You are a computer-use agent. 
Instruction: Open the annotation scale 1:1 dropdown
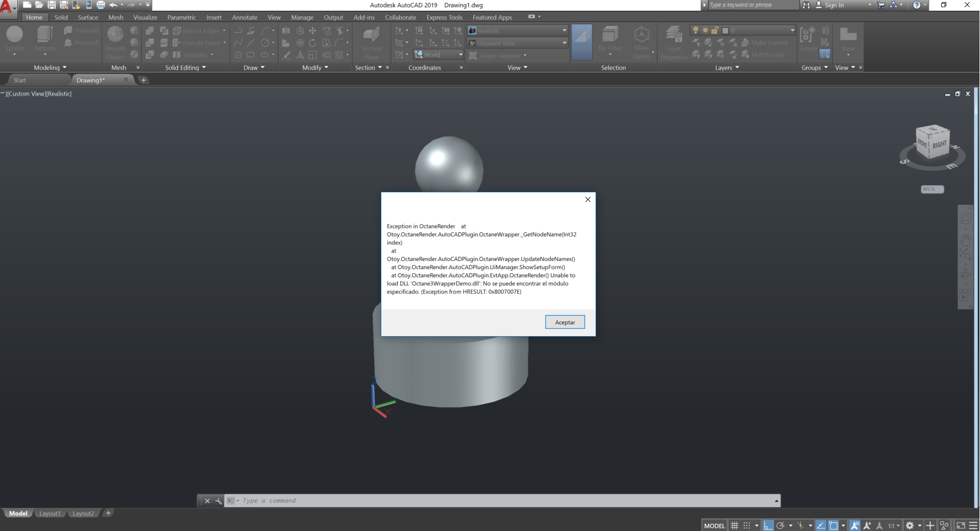tap(894, 525)
